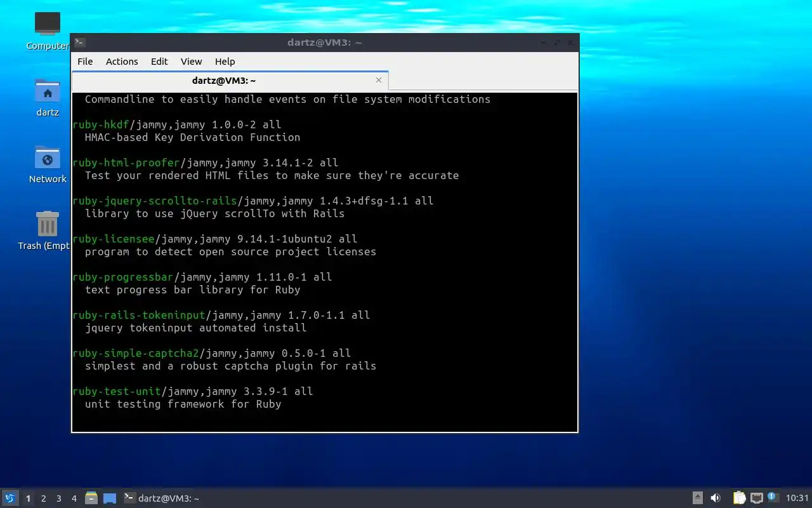Switch to workspace 2
This screenshot has height=508, width=812.
tap(43, 498)
